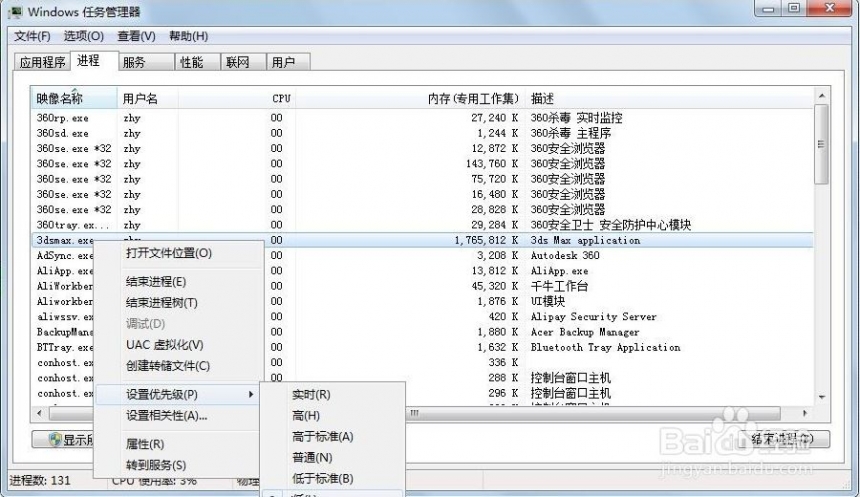Click the 143,760 K memory value
The image size is (860, 497).
pos(492,164)
